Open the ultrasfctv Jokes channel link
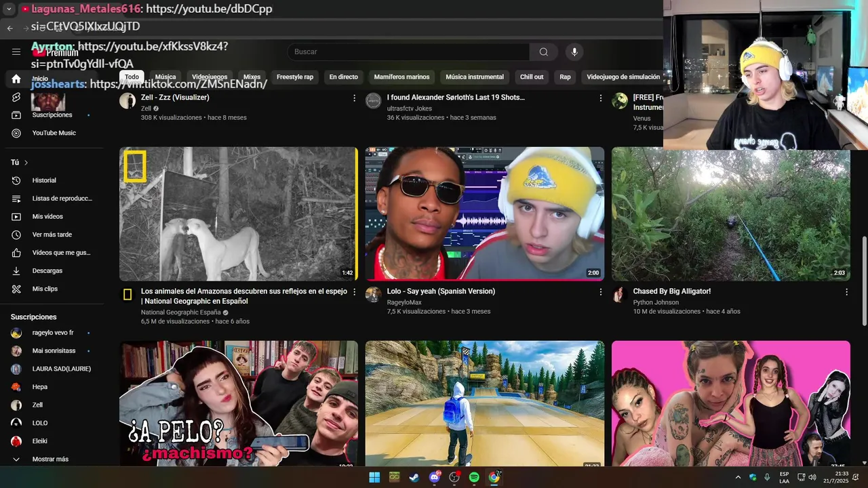 (410, 108)
